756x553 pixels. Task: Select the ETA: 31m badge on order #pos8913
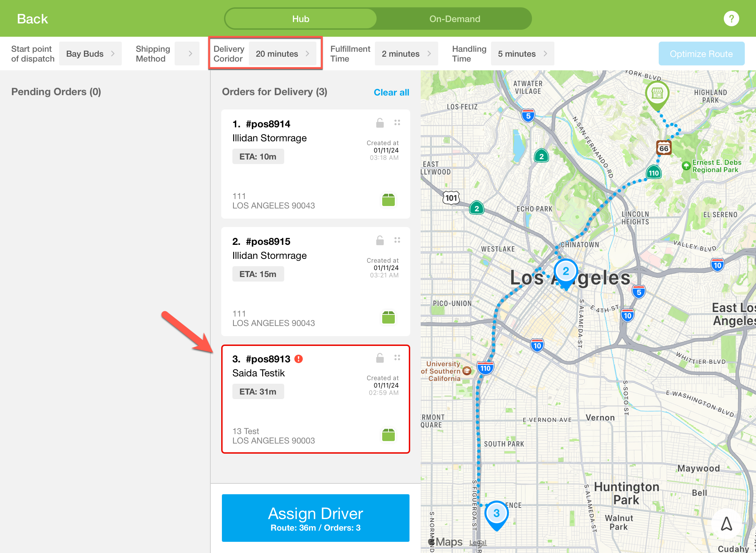click(x=258, y=391)
